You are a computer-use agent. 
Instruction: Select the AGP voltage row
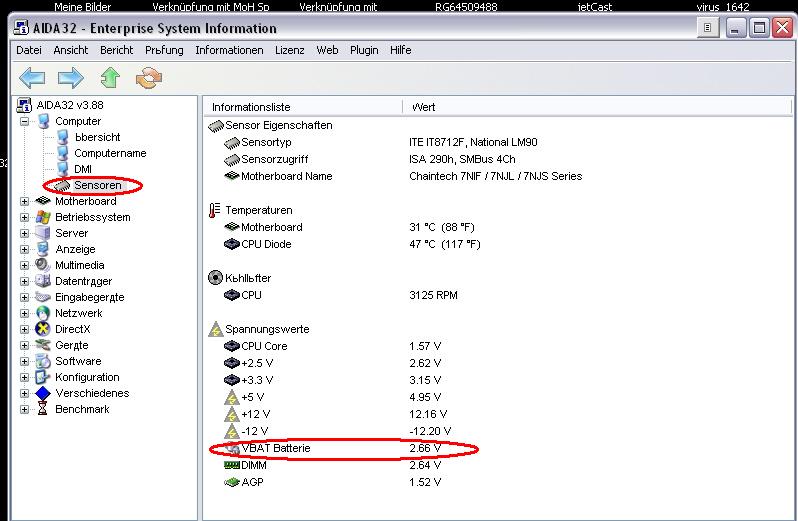point(332,482)
